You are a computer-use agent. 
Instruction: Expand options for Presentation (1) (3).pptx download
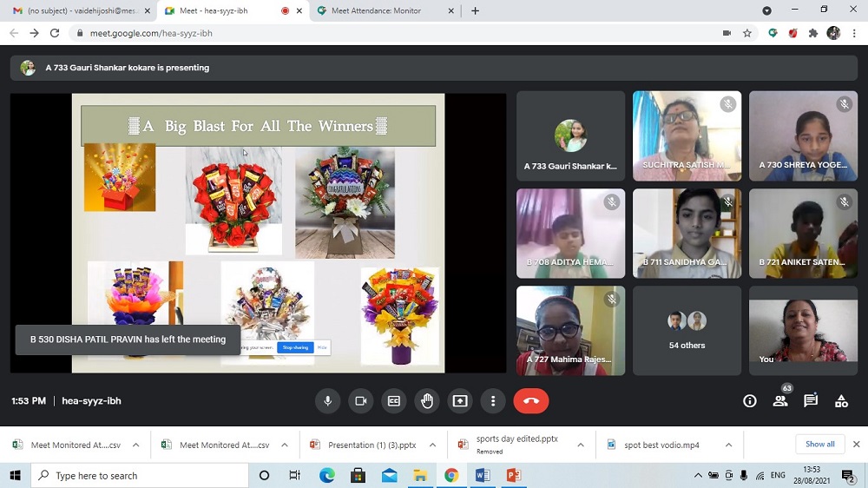(432, 445)
